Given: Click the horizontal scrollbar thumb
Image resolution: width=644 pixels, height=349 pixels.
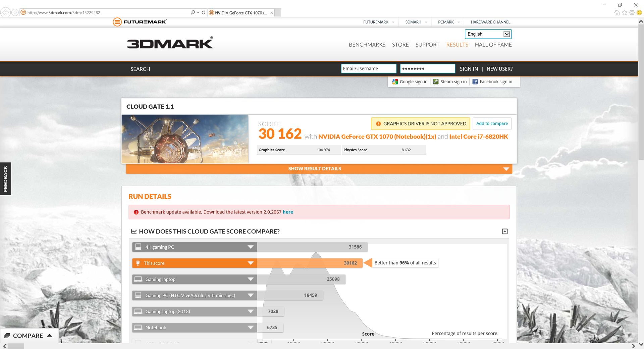Looking at the screenshot, I should tap(16, 346).
